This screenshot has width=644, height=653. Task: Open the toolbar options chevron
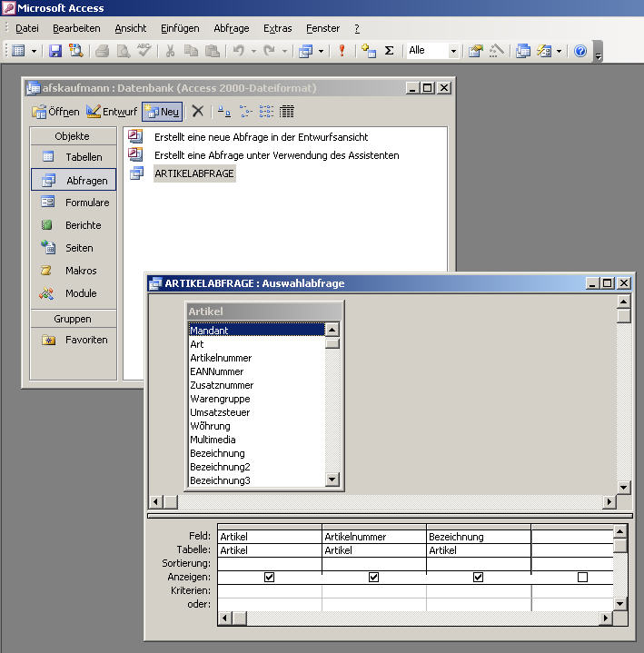point(599,52)
